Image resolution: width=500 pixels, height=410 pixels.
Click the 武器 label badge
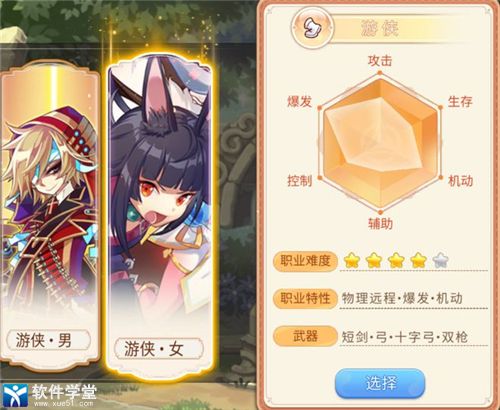pos(305,336)
